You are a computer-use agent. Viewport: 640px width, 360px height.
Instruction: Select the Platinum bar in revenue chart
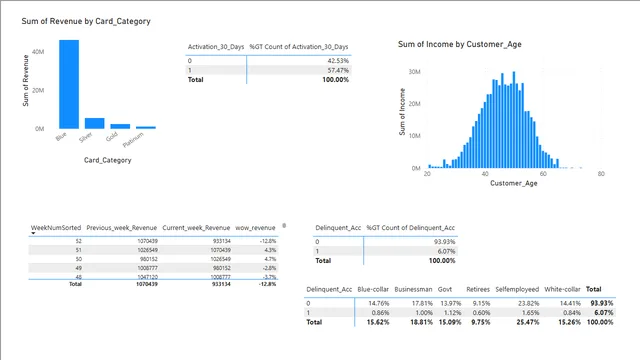(146, 127)
